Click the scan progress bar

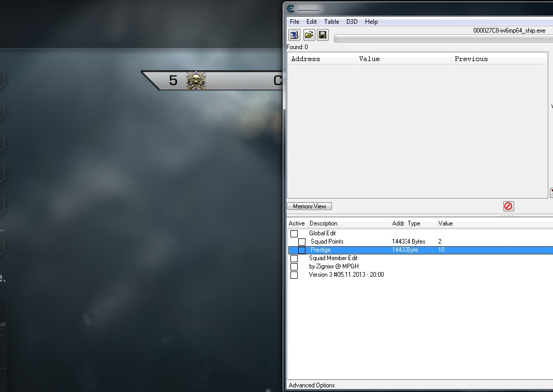pyautogui.click(x=443, y=39)
